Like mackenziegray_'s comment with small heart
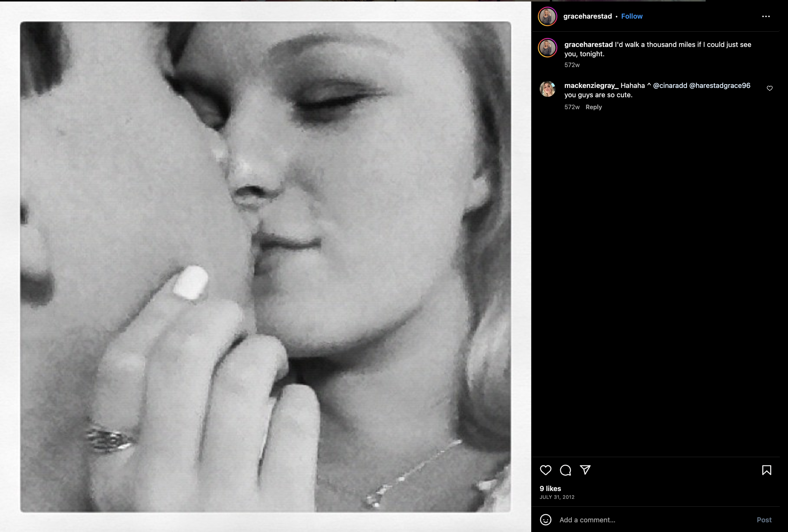788x532 pixels. pyautogui.click(x=769, y=88)
